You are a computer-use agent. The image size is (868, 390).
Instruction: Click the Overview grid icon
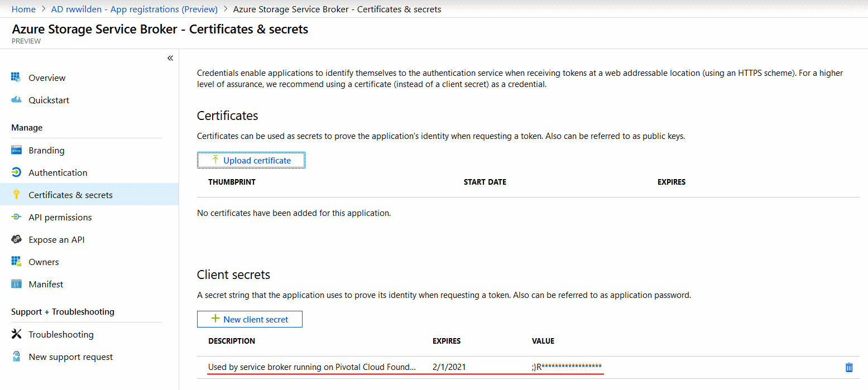(16, 78)
